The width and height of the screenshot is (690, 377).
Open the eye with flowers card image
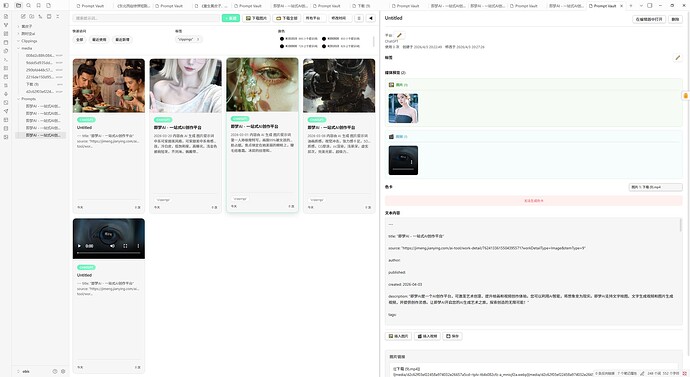pyautogui.click(x=262, y=84)
